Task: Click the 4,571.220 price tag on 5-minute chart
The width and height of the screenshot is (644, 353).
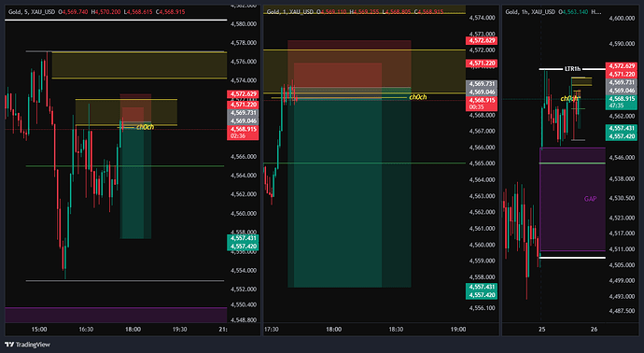Action: click(x=243, y=105)
